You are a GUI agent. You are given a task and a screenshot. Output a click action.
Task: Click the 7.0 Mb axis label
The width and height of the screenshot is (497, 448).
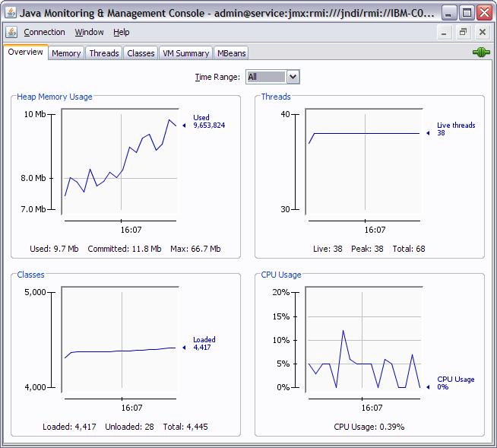[33, 209]
